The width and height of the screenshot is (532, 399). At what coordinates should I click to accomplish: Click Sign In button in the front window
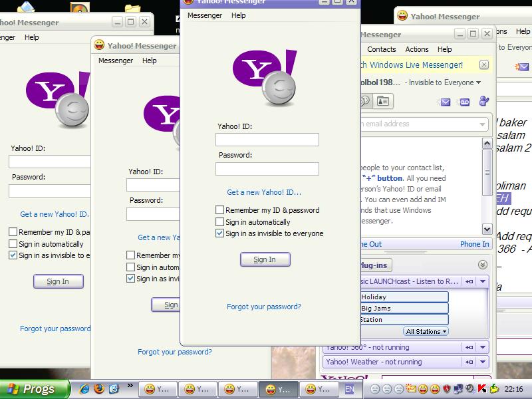[265, 259]
